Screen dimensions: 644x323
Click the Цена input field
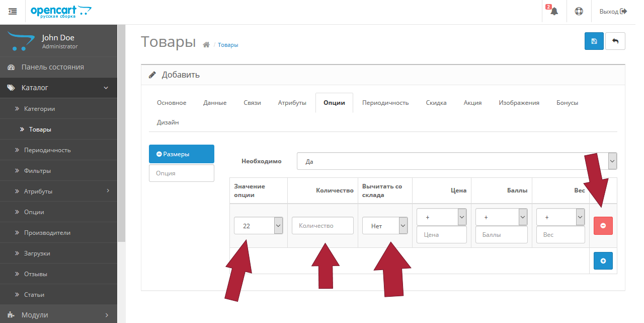442,235
